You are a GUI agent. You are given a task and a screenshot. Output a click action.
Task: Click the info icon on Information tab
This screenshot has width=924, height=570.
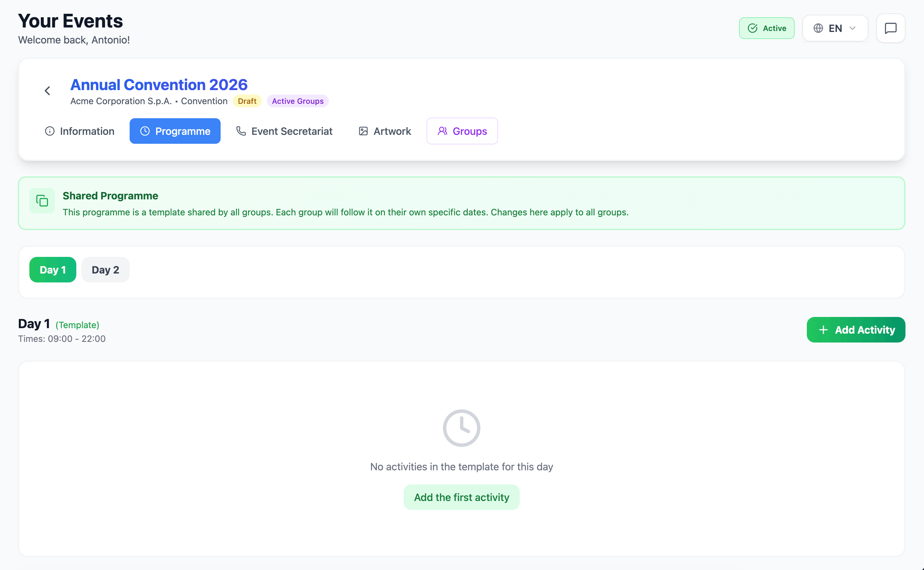click(50, 131)
